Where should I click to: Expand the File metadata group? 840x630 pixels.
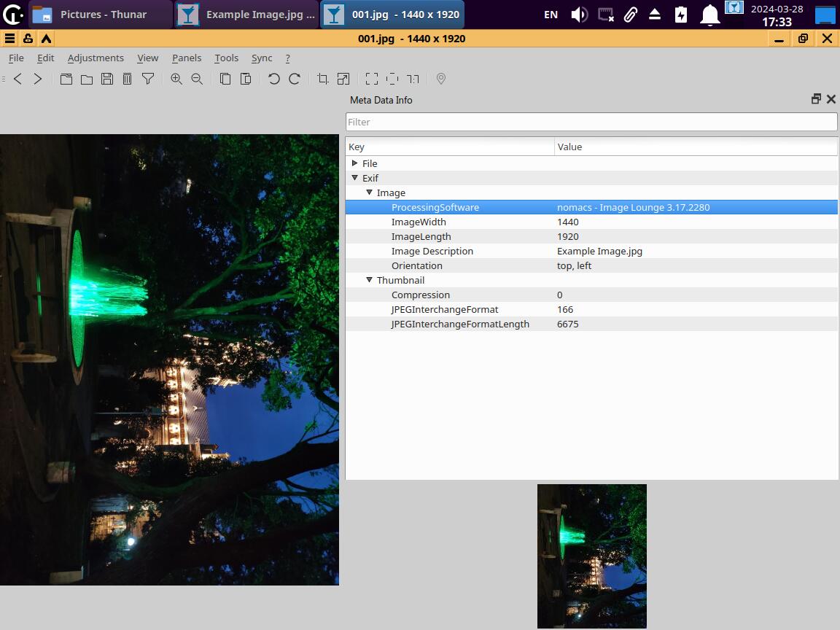click(x=355, y=163)
